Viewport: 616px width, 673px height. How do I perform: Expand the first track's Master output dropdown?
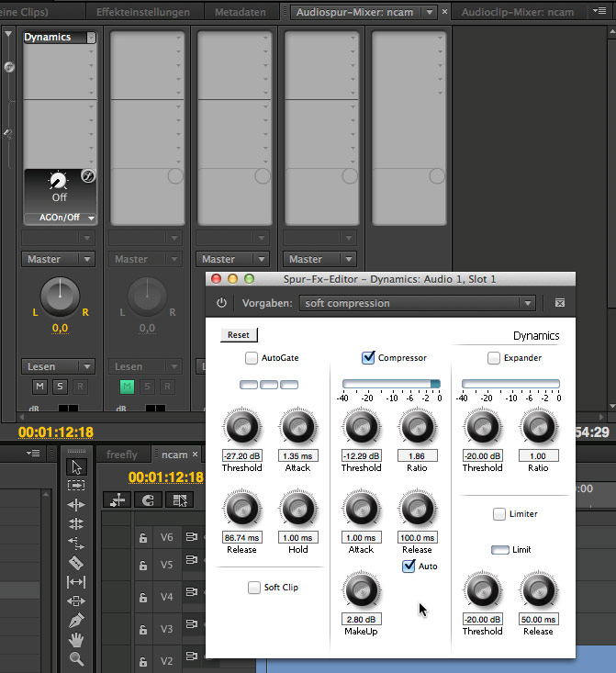point(59,259)
